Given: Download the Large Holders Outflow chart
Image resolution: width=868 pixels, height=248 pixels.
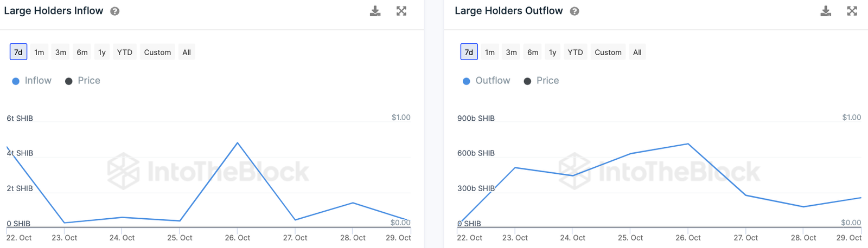Looking at the screenshot, I should click(x=826, y=11).
